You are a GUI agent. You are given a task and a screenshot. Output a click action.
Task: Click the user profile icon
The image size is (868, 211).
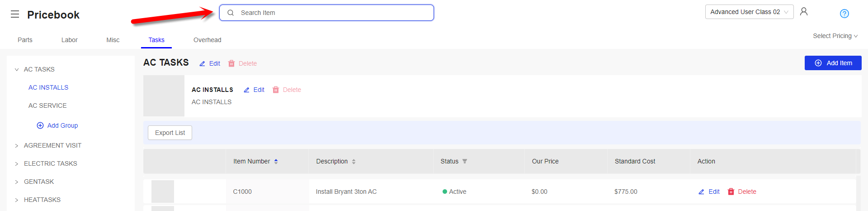coord(804,11)
